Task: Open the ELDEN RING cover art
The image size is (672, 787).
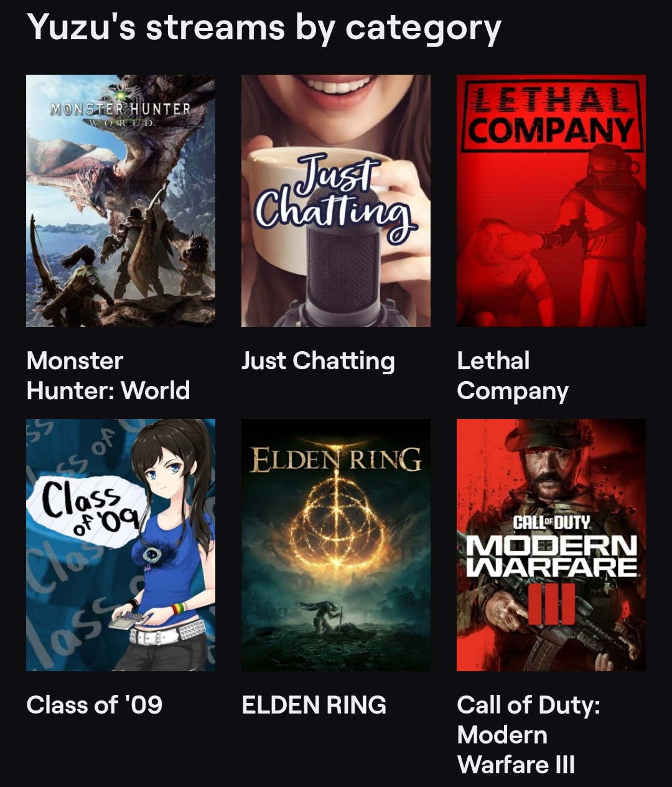Action: (336, 545)
